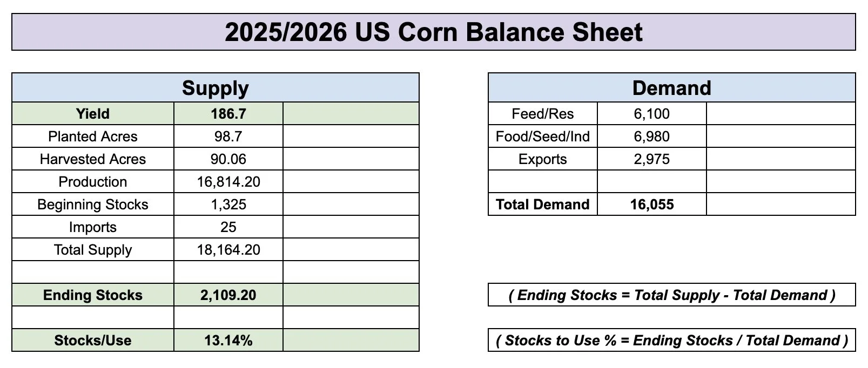The image size is (868, 368).
Task: Click the Yield row label
Action: pyautogui.click(x=93, y=114)
